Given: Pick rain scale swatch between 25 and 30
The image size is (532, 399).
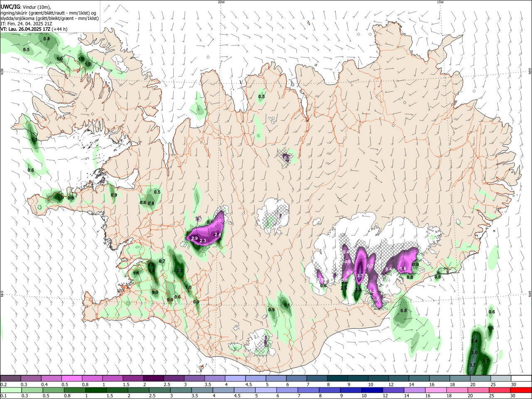Looking at the screenshot, I should (499, 390).
